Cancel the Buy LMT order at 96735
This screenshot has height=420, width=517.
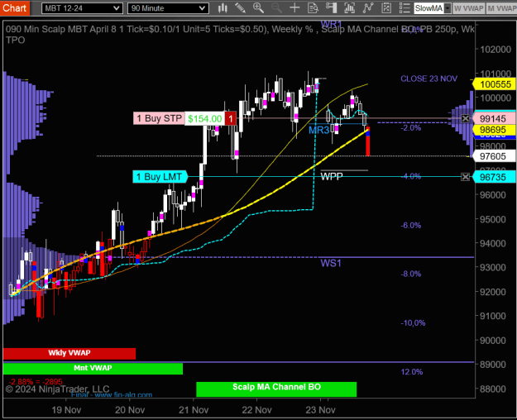point(465,177)
